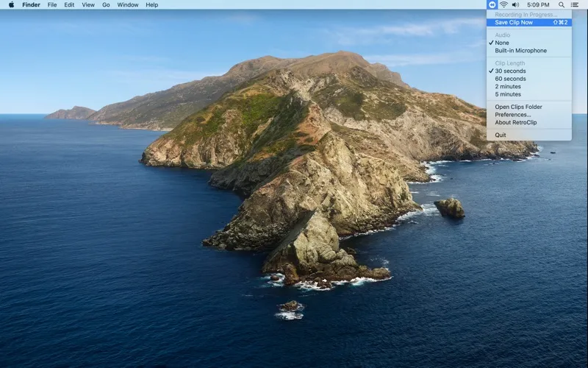Choose About RetroClip
588x368 pixels.
(529, 123)
